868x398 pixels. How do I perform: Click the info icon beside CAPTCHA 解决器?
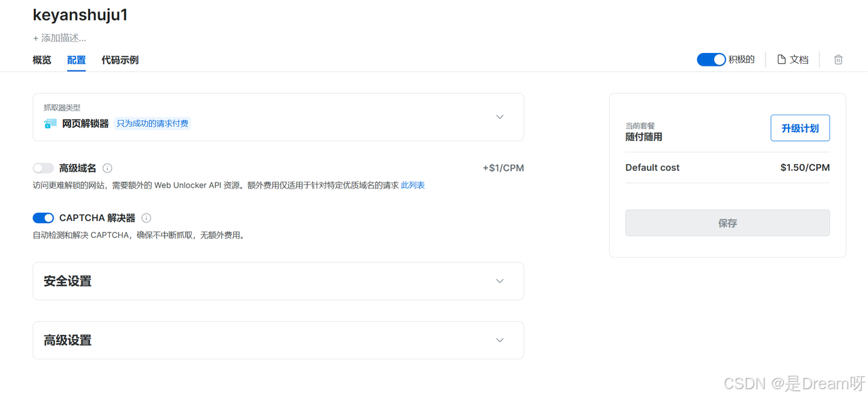point(146,218)
